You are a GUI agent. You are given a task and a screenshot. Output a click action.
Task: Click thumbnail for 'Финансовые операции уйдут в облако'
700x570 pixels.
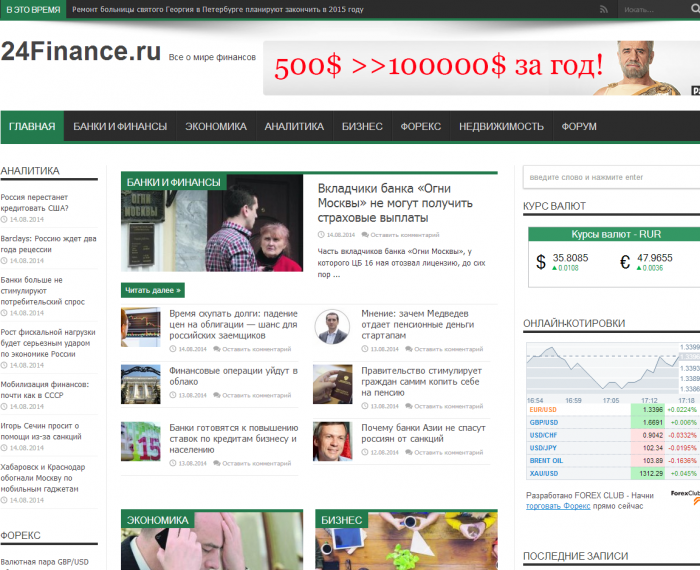pyautogui.click(x=141, y=384)
